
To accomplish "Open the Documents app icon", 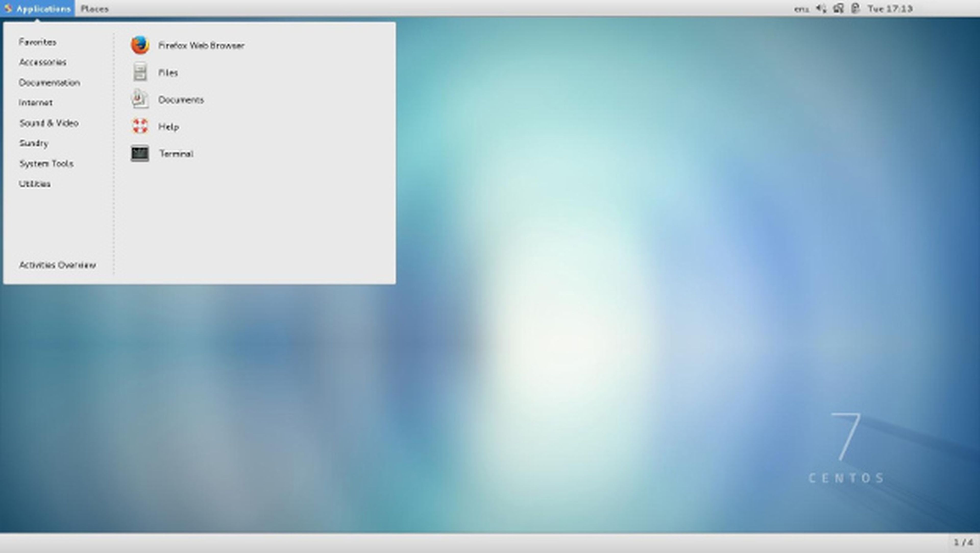I will [140, 99].
